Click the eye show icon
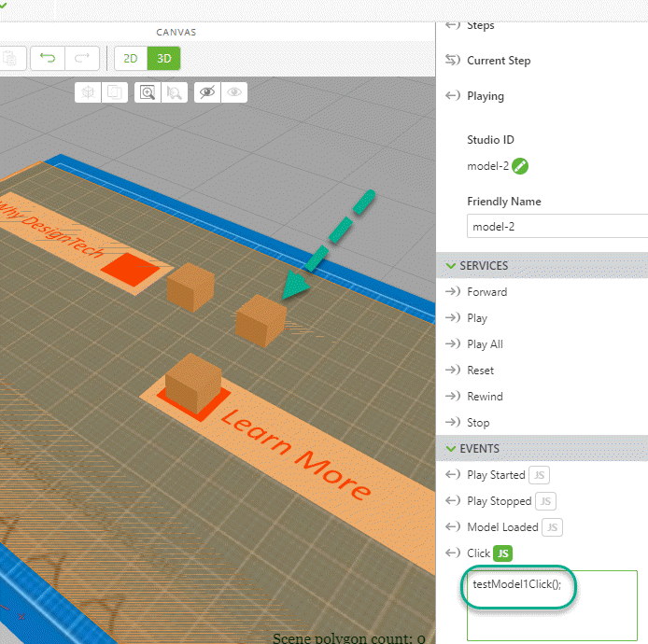648x644 pixels. (x=234, y=91)
